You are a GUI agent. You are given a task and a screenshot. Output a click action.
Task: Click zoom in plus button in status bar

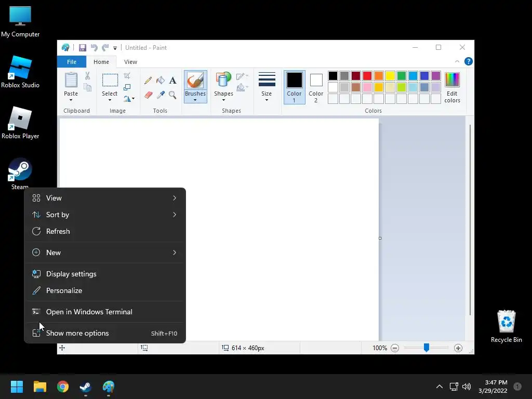458,348
